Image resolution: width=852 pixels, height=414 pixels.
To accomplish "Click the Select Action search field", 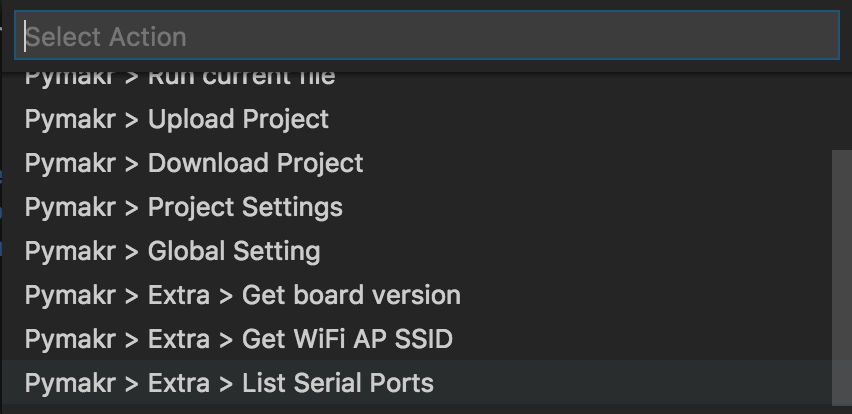I will tap(426, 37).
